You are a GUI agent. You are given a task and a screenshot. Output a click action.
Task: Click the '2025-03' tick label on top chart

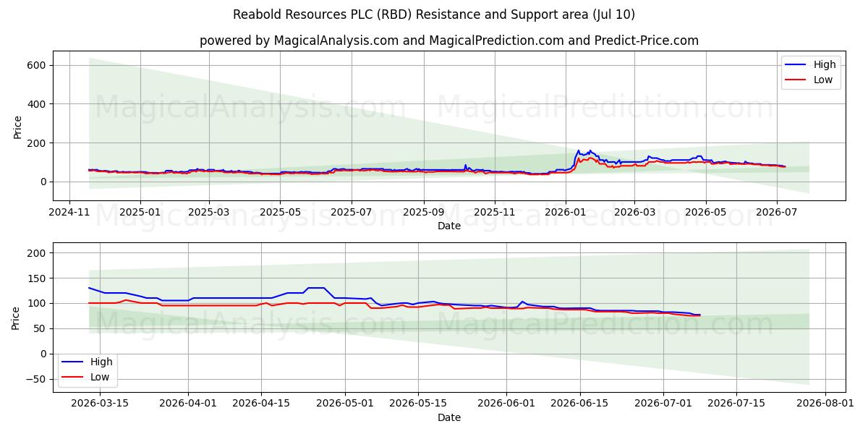(209, 213)
